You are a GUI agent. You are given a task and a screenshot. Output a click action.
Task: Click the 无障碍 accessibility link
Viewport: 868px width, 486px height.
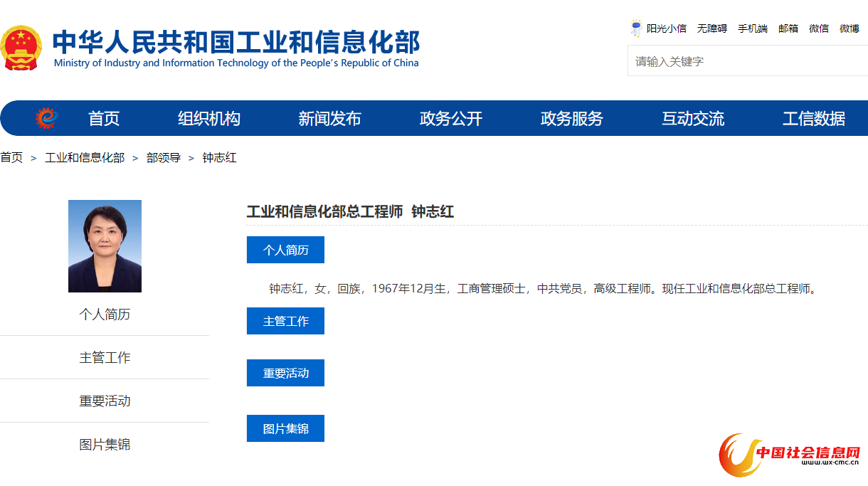pos(711,28)
